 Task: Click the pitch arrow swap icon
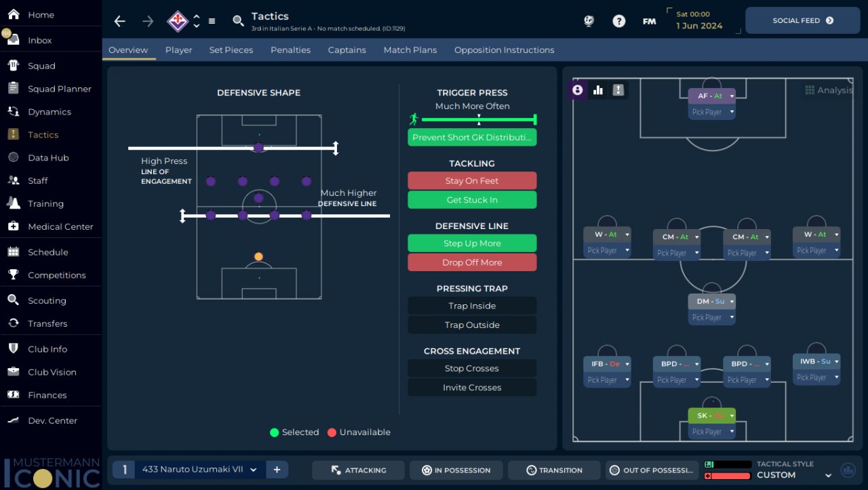pyautogui.click(x=618, y=90)
